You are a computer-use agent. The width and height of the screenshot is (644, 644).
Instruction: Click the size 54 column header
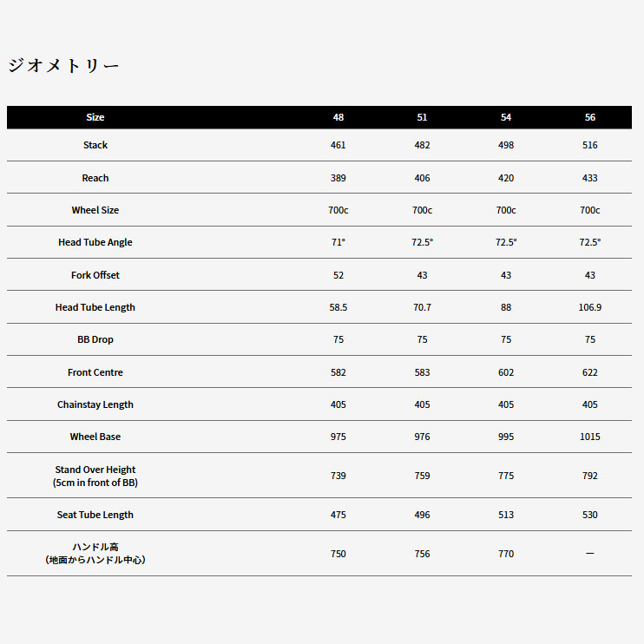click(x=506, y=117)
